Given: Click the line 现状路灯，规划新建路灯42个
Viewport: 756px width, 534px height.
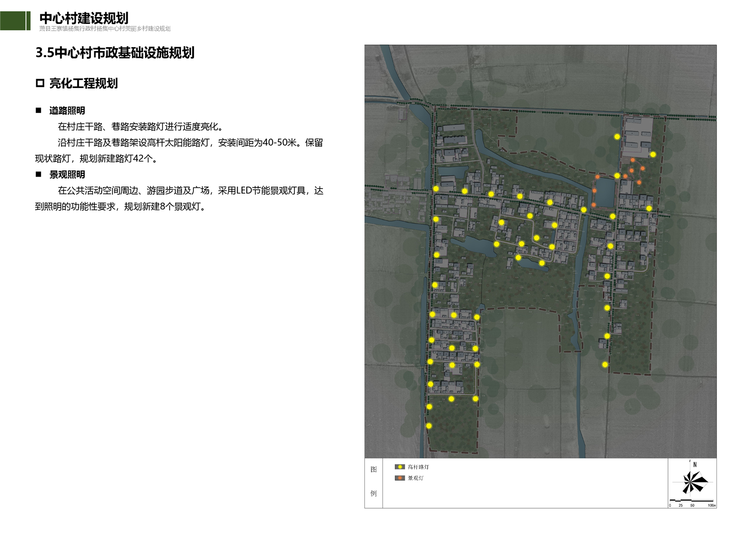Looking at the screenshot, I should pos(96,158).
